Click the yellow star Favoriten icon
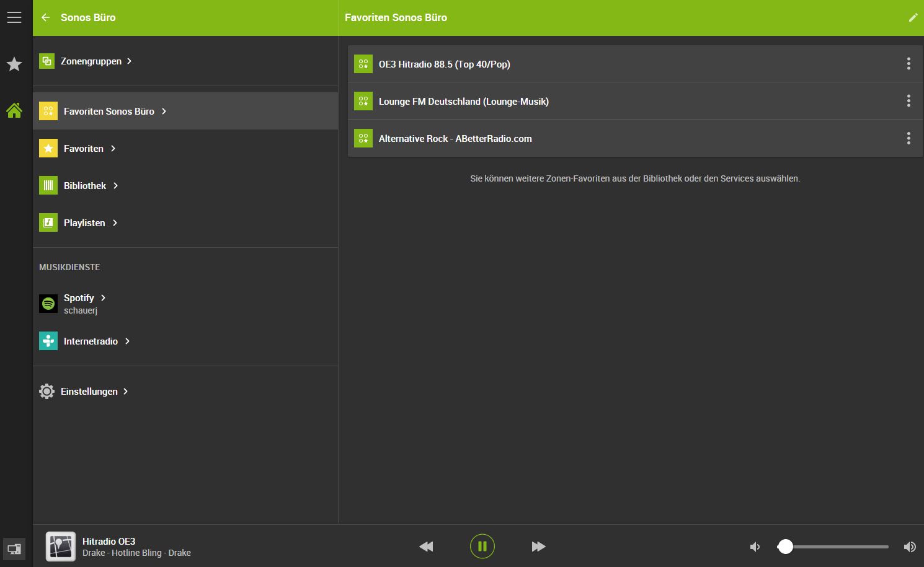 (48, 148)
